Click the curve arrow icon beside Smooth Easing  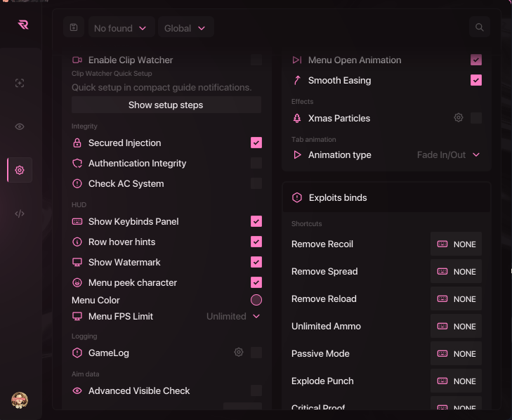click(x=297, y=80)
